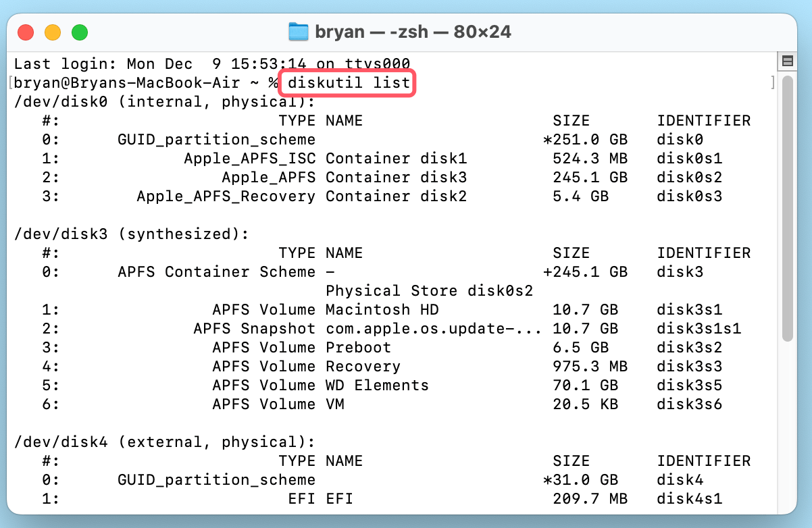This screenshot has width=812, height=528.
Task: Click the Recovery volume entry
Action: coord(363,366)
